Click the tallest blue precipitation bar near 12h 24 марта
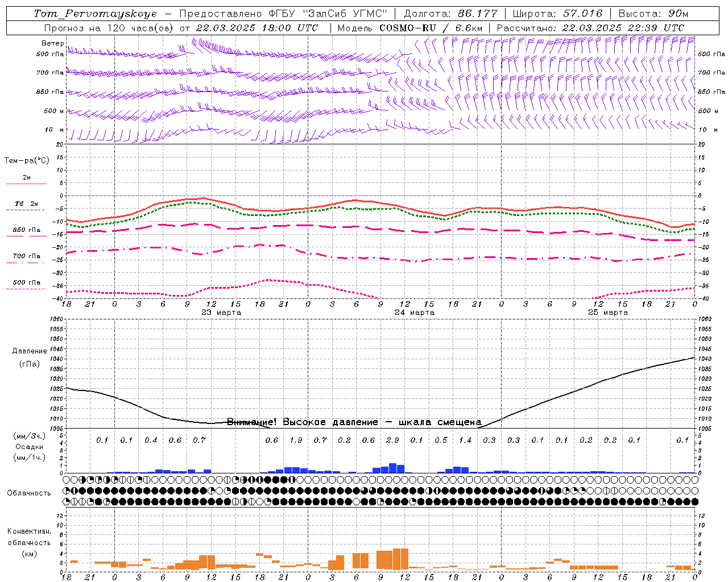The width and height of the screenshot is (728, 582). click(x=392, y=468)
